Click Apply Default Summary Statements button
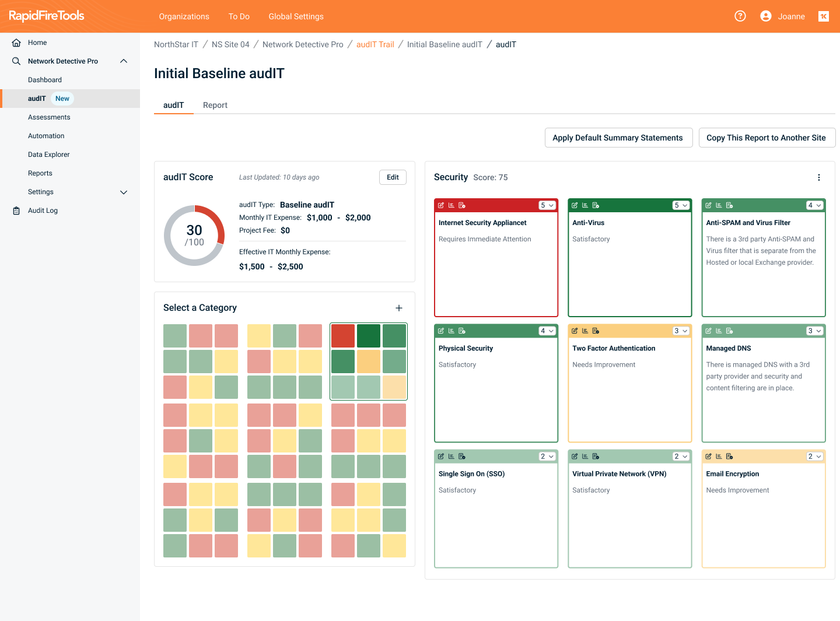Viewport: 840px width, 621px height. [x=618, y=138]
